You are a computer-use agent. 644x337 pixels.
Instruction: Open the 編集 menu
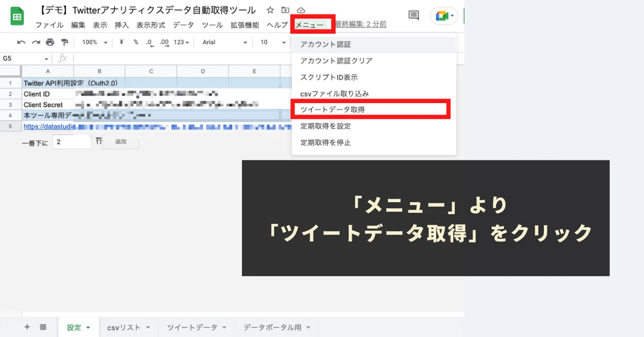78,25
